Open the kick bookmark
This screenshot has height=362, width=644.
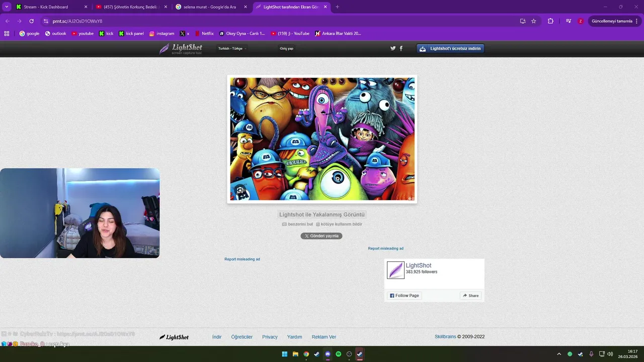(106, 34)
